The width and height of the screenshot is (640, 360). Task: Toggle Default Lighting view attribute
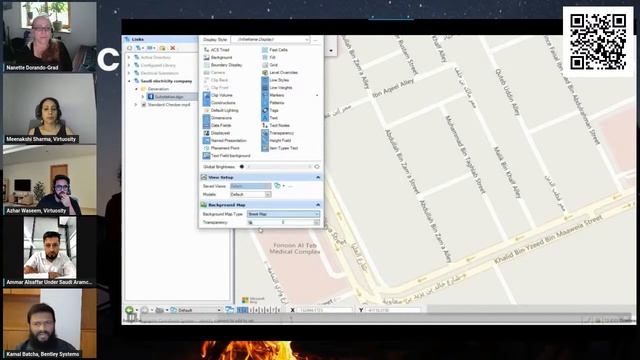click(221, 110)
